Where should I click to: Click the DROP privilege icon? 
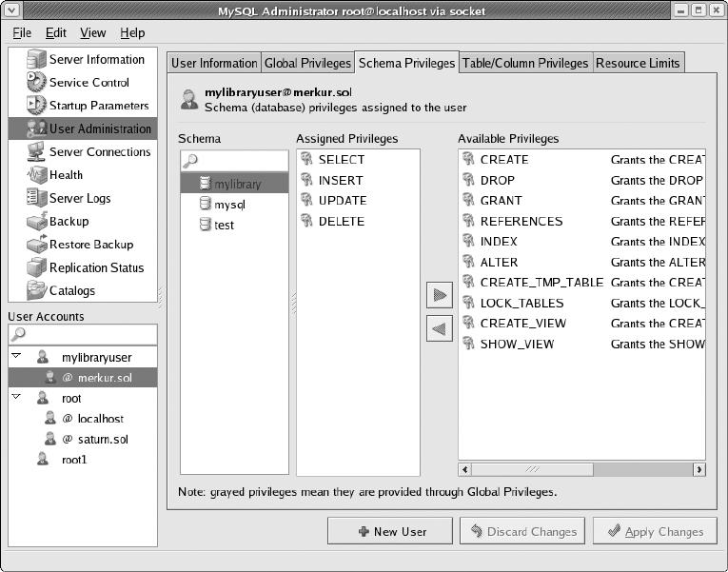(468, 179)
